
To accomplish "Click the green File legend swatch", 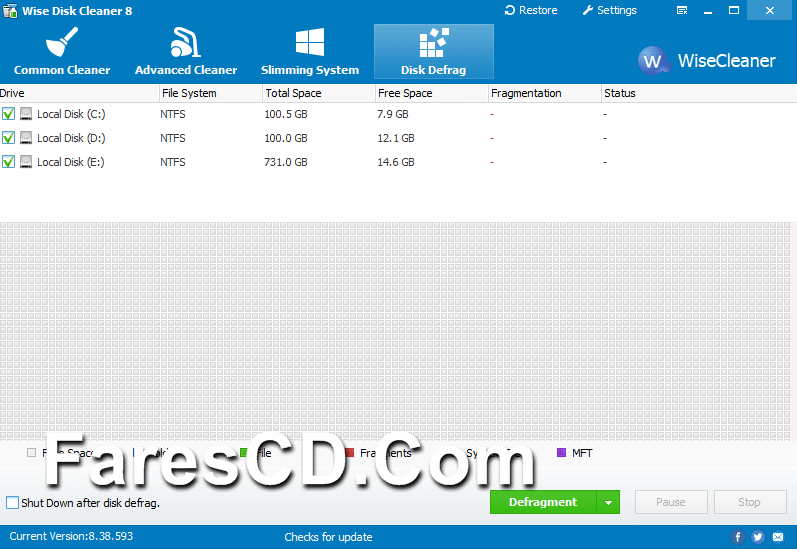I will coord(244,452).
